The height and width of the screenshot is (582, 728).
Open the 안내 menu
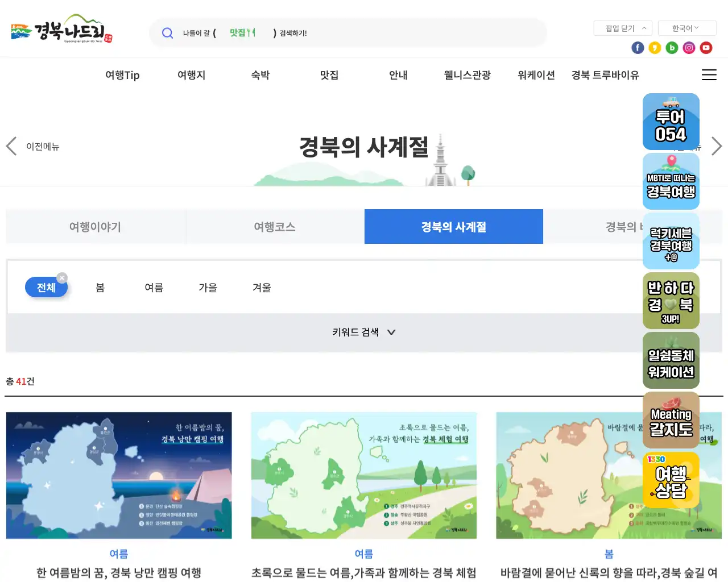pyautogui.click(x=398, y=75)
